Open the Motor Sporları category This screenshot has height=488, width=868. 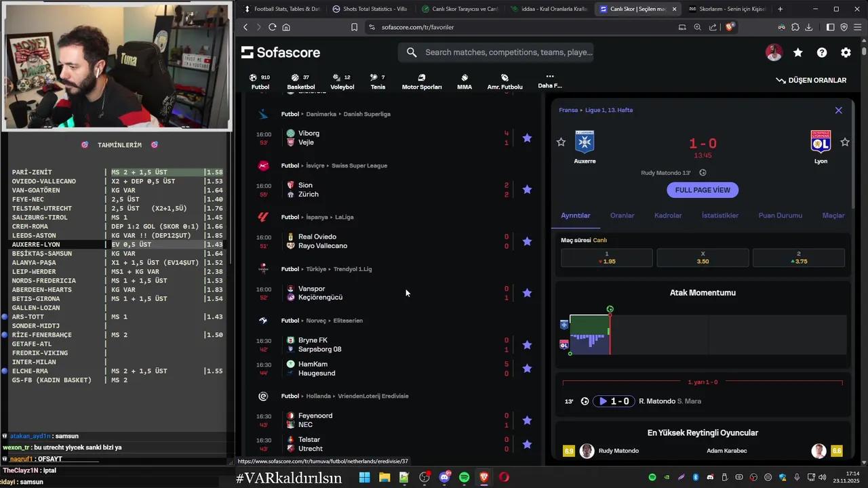point(422,82)
